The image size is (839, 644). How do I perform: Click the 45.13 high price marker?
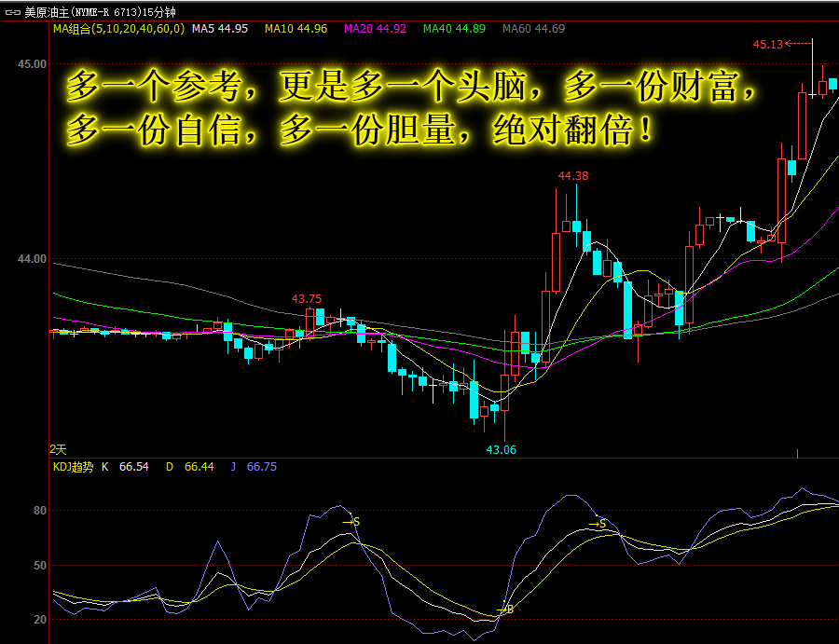[768, 45]
